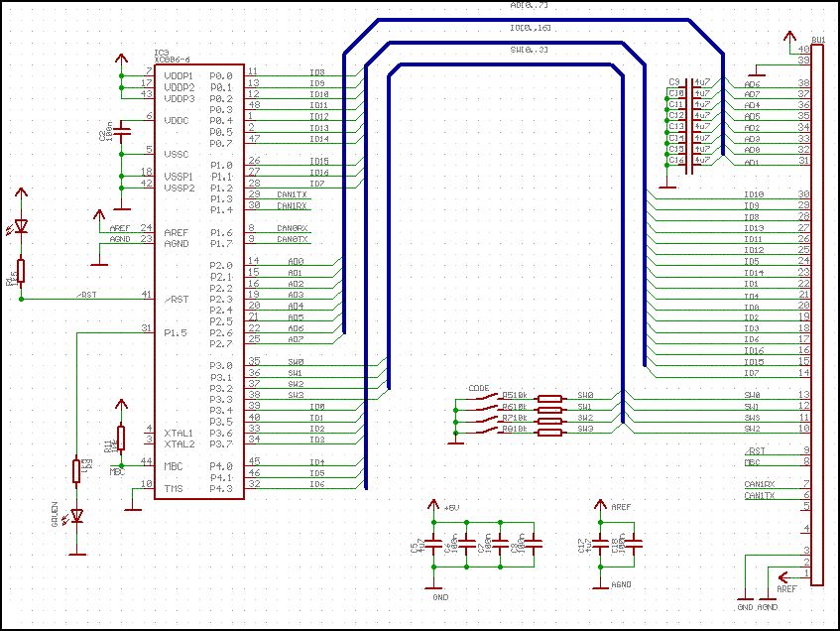Click the R11 resistor near XTAL1
The height and width of the screenshot is (631, 840).
(x=121, y=438)
